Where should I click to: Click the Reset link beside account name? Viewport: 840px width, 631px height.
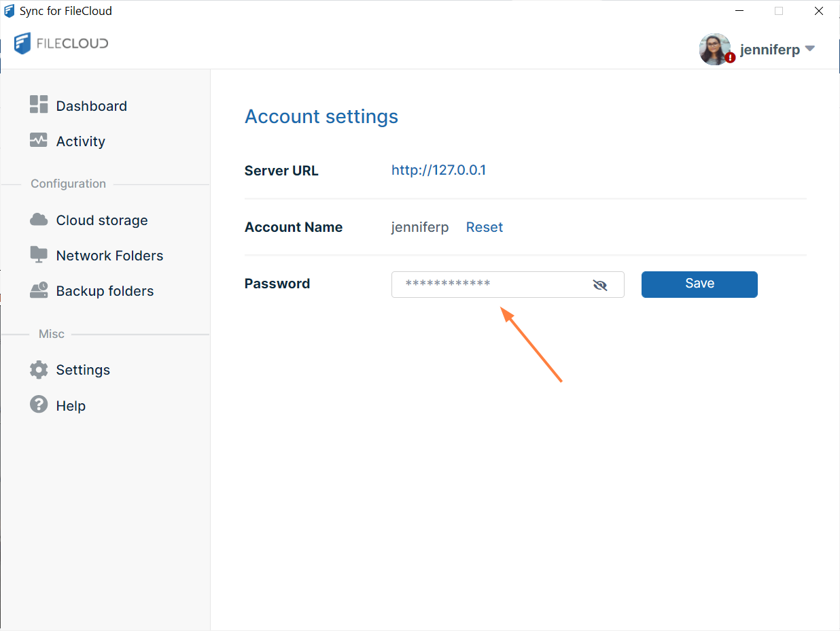(484, 227)
